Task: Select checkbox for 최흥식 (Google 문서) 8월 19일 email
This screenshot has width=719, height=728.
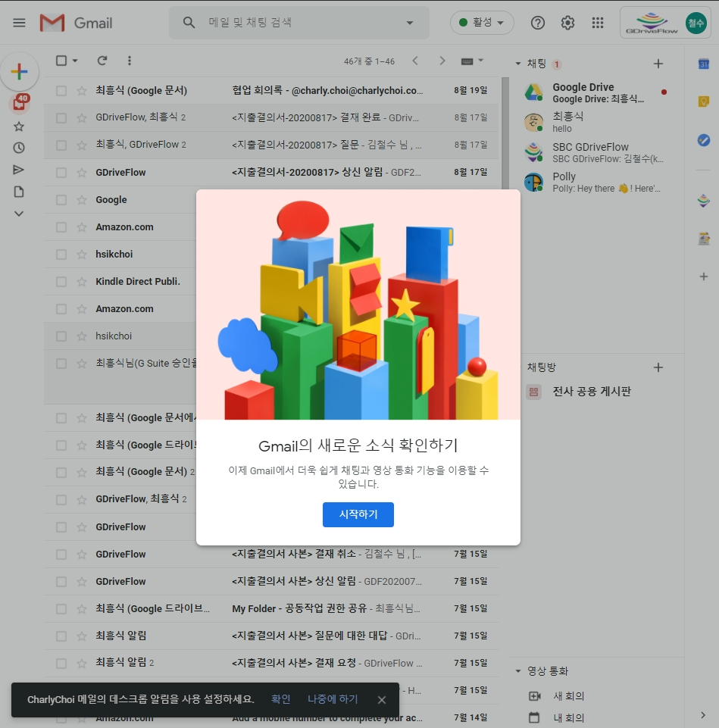Action: pos(61,91)
